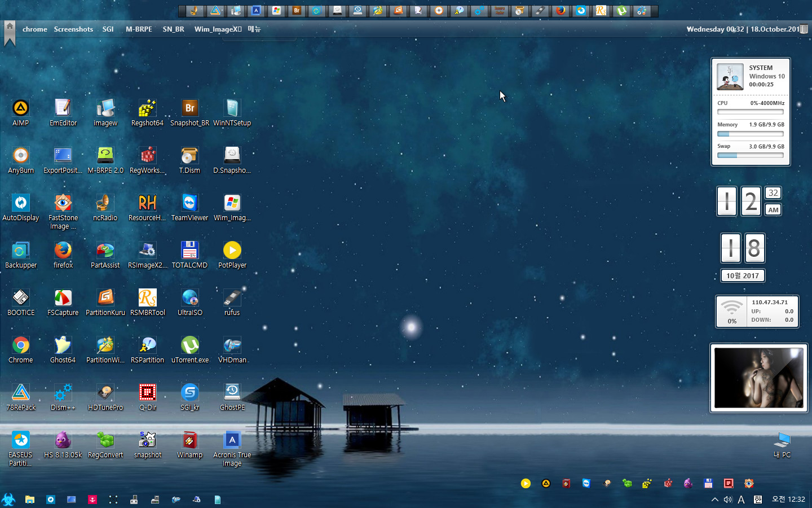Viewport: 812px width, 508px height.
Task: Open the AIMP desktop shortcut
Action: tap(21, 112)
